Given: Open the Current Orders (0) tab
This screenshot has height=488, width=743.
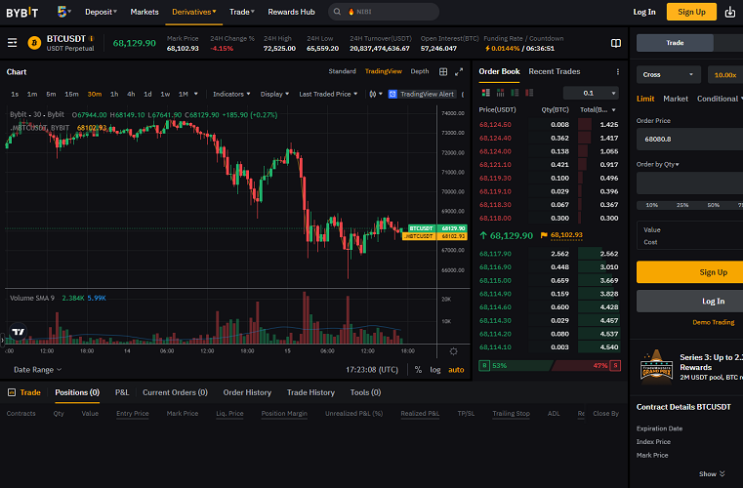Looking at the screenshot, I should (x=175, y=392).
